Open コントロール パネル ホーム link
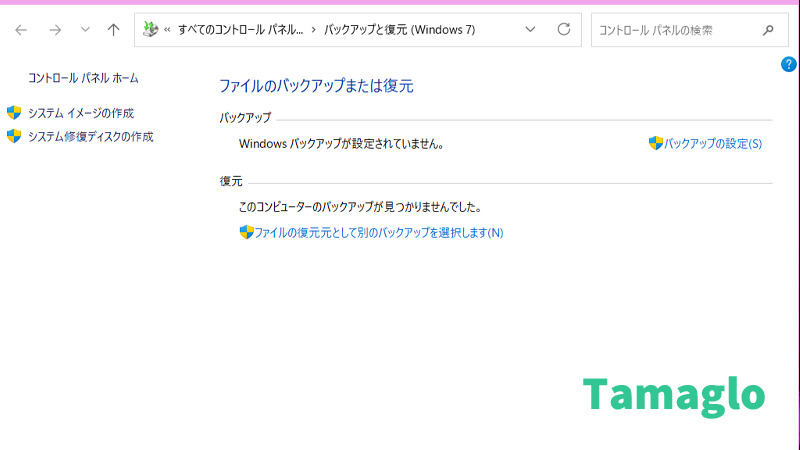The width and height of the screenshot is (800, 450). tap(83, 78)
